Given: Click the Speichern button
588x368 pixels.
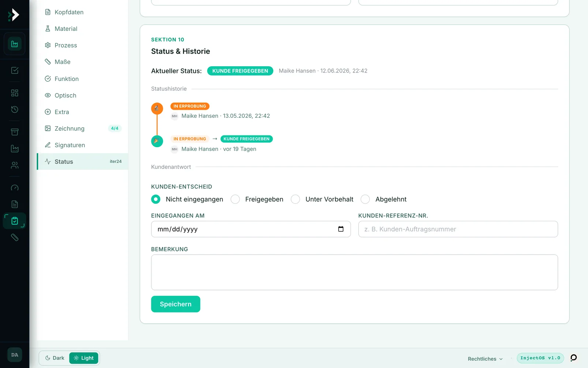Looking at the screenshot, I should pyautogui.click(x=176, y=304).
